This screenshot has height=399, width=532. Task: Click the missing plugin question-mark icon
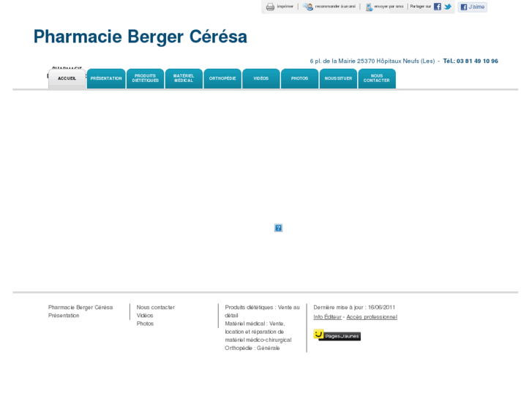278,228
